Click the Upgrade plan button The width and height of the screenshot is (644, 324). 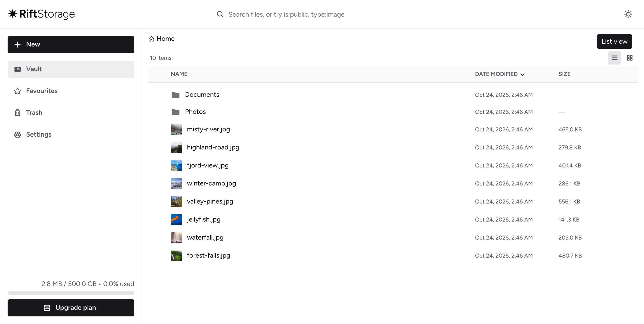point(71,308)
